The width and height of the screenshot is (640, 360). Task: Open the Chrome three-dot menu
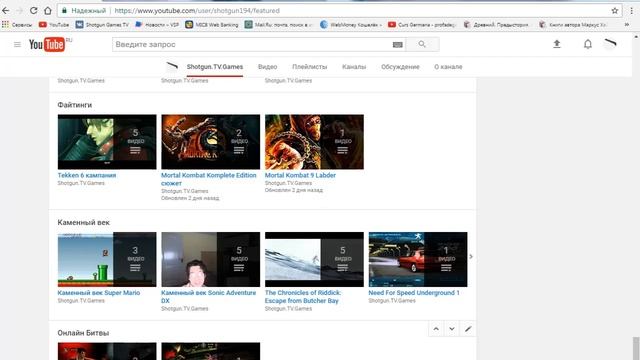click(x=632, y=11)
